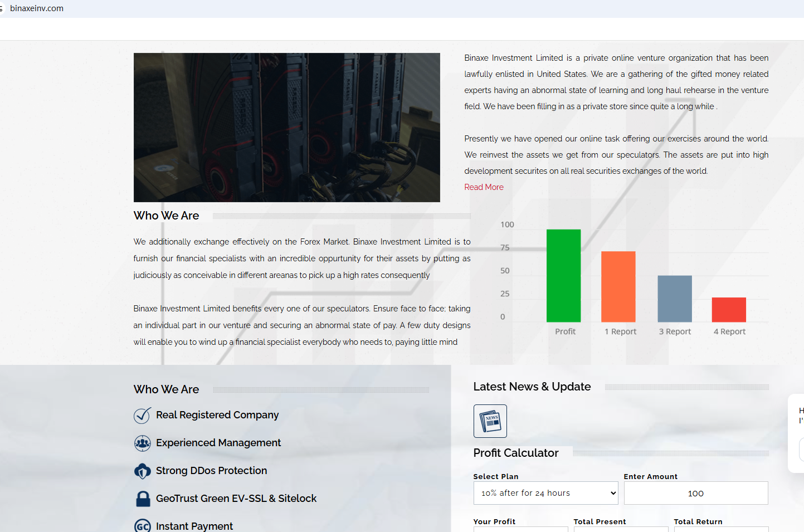Click the '50' value on chart axis

[505, 271]
